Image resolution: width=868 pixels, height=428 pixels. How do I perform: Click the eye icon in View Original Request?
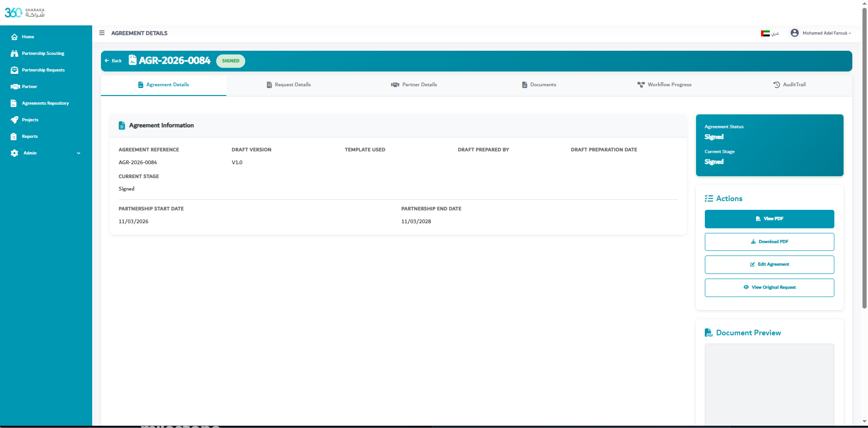tap(746, 287)
